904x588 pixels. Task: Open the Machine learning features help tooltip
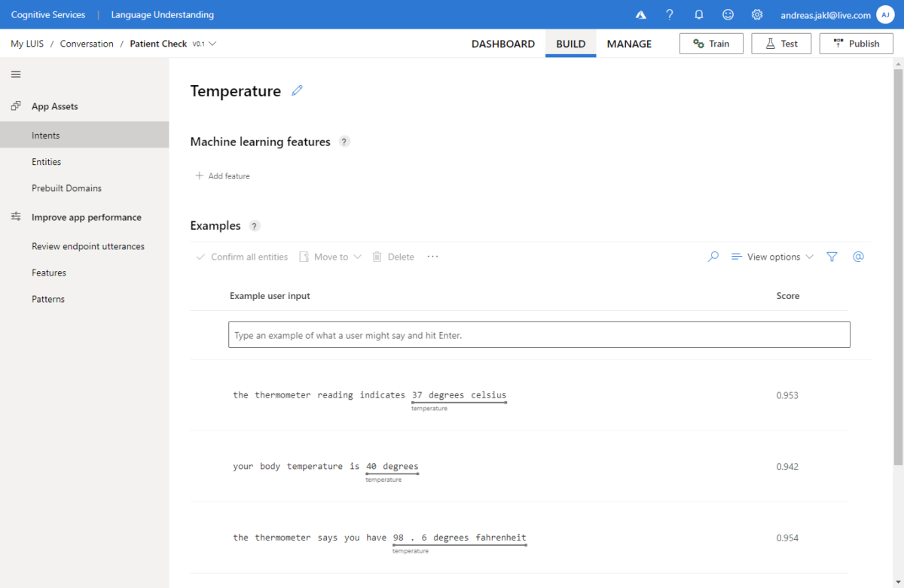(x=344, y=141)
